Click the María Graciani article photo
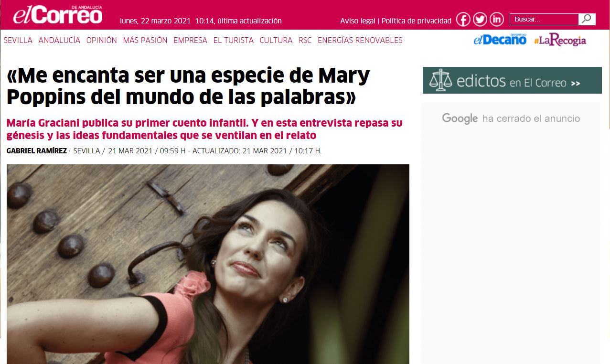 (x=208, y=264)
